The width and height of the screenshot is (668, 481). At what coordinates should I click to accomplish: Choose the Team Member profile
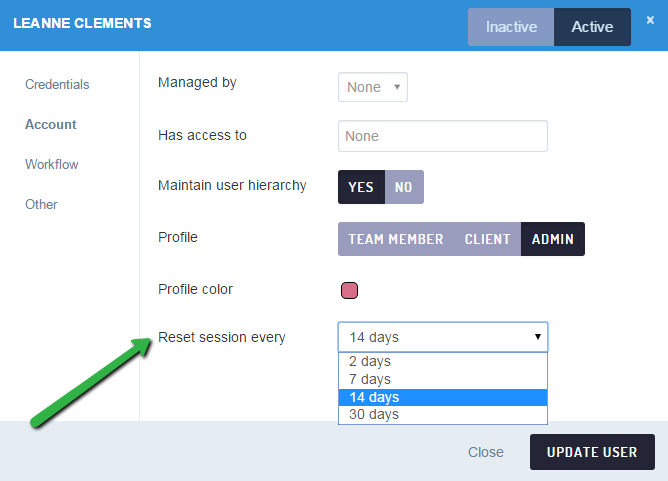pos(396,239)
